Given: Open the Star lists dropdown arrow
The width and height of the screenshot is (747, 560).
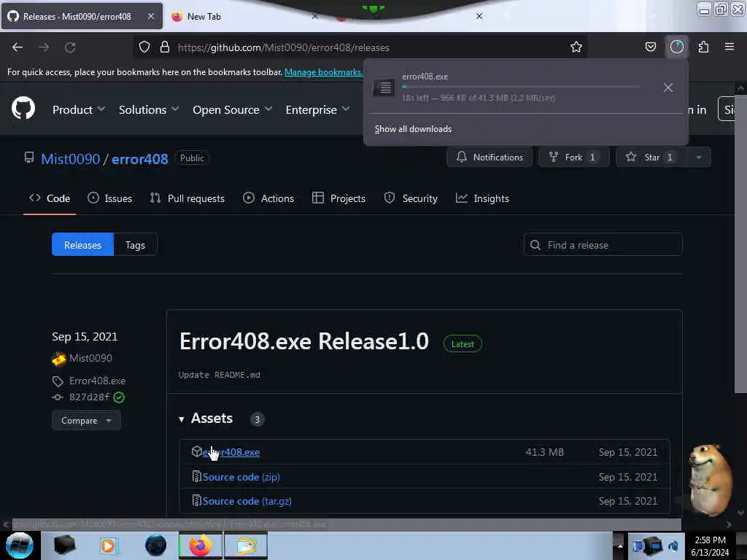Looking at the screenshot, I should 698,157.
